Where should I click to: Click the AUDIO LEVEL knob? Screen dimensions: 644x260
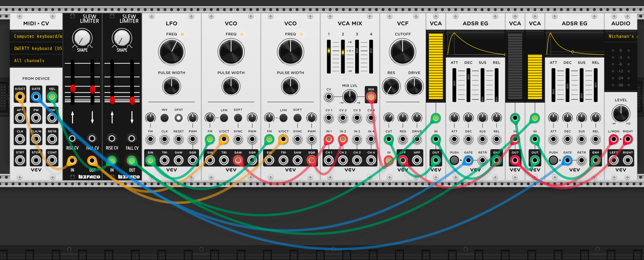[x=621, y=114]
